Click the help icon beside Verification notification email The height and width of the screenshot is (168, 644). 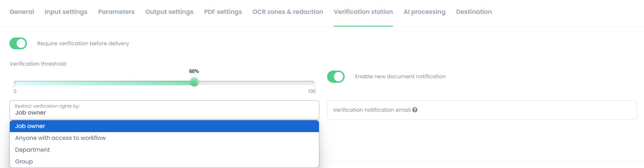415,110
